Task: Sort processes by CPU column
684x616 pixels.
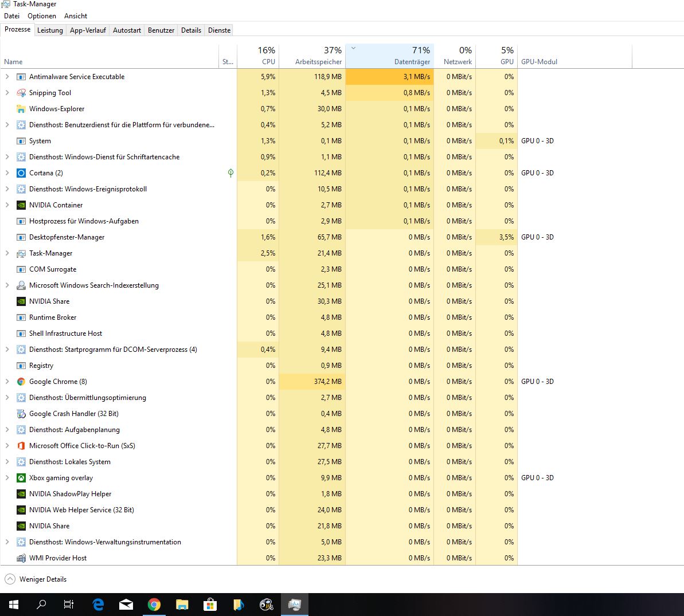Action: pos(258,56)
